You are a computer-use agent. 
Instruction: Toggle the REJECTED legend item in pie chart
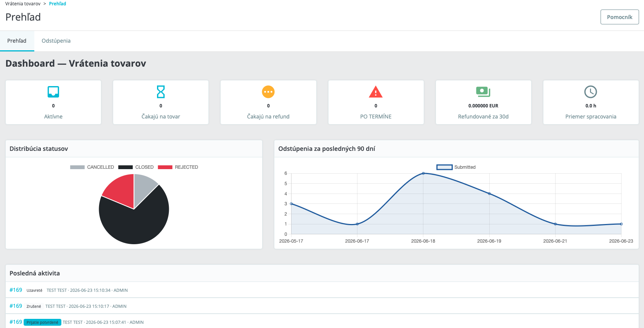tap(178, 167)
